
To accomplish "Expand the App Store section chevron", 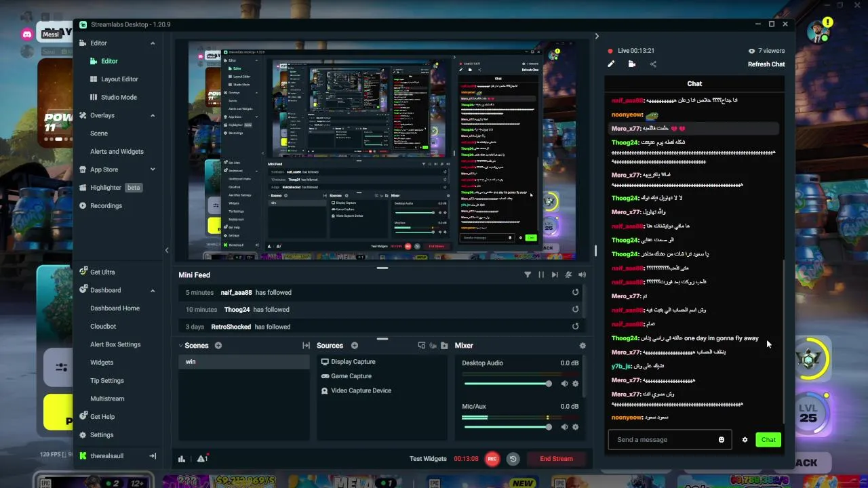I will (x=153, y=169).
